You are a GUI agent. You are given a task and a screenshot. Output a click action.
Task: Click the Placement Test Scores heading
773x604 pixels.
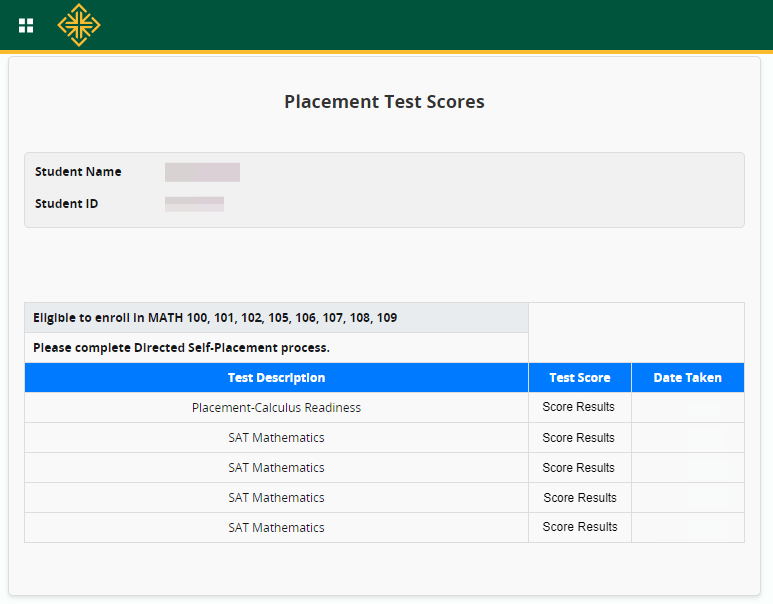384,102
